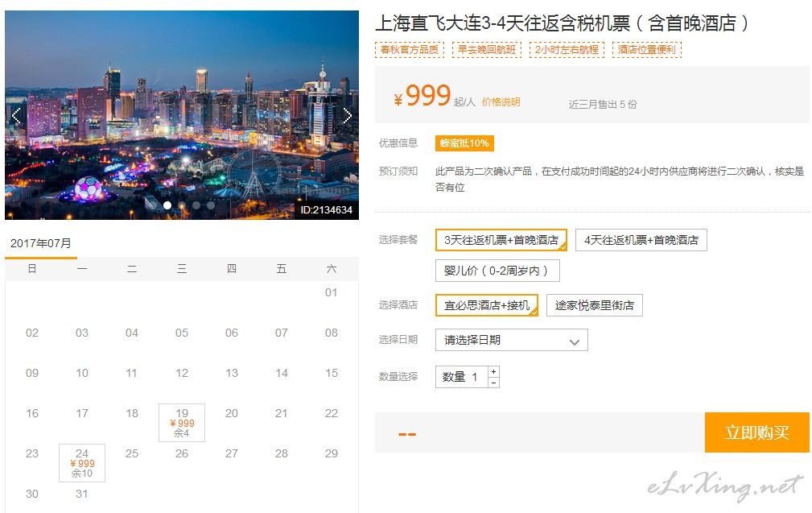Click the quantity input field

[461, 377]
